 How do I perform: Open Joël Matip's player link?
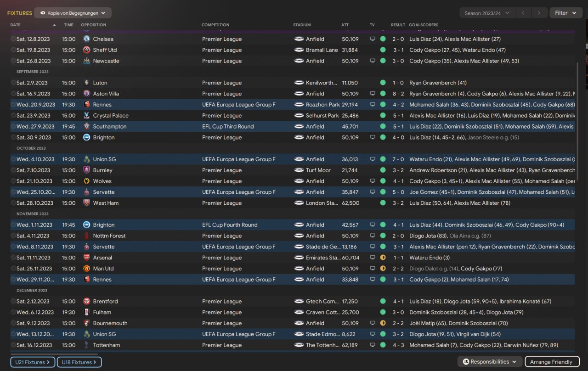427,323
